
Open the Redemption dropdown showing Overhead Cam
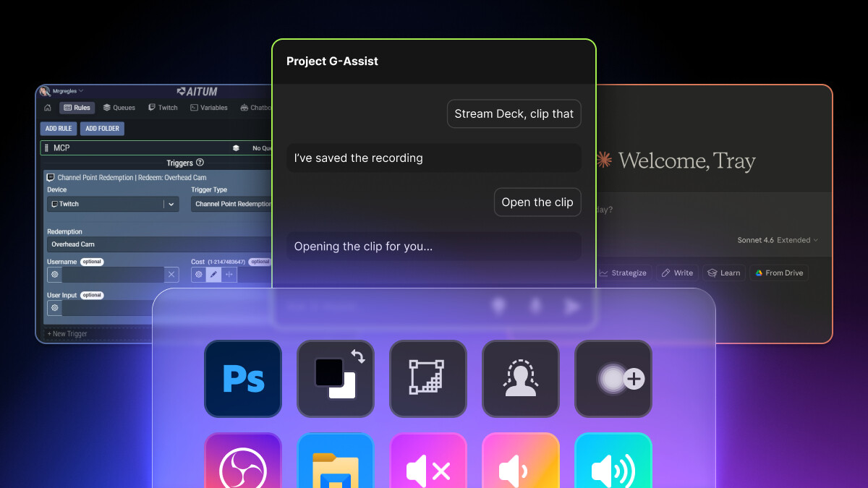159,244
